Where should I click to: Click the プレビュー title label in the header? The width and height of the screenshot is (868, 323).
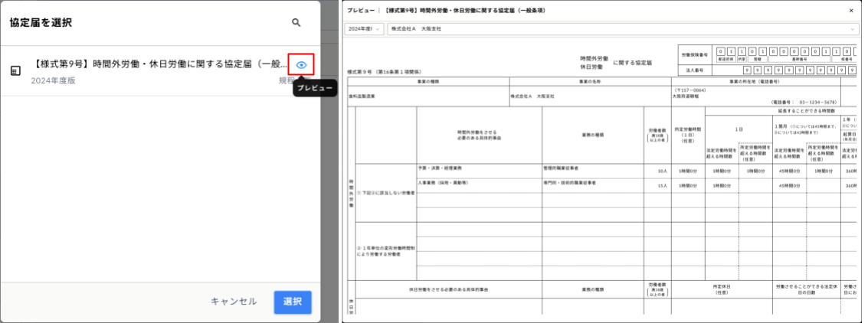360,11
